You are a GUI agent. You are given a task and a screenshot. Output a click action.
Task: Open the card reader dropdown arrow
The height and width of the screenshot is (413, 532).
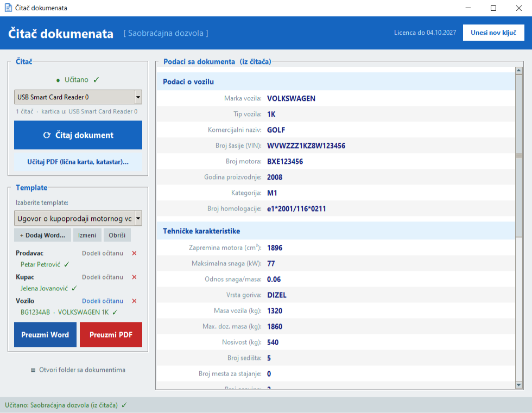138,97
